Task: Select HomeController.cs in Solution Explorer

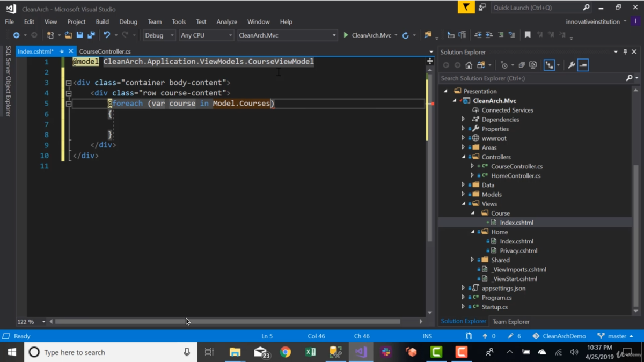Action: coord(516,176)
